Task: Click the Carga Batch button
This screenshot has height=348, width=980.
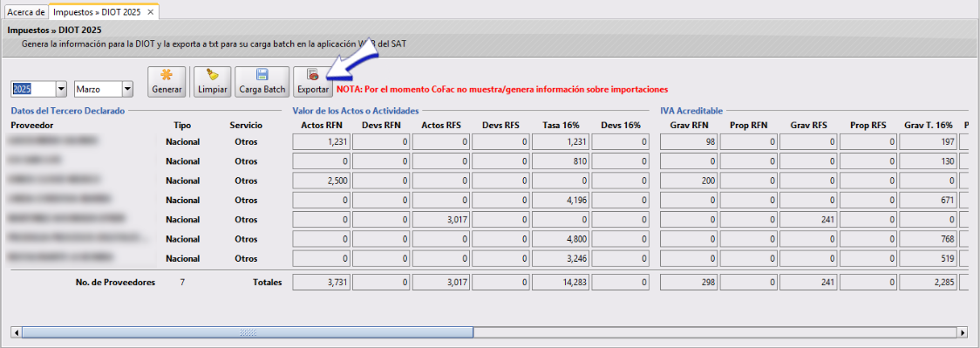Action: tap(262, 82)
